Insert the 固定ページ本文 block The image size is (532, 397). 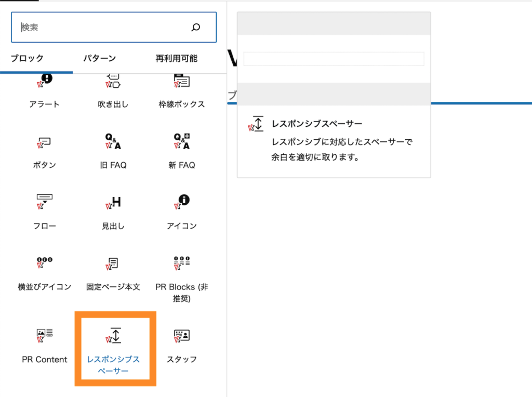click(113, 273)
